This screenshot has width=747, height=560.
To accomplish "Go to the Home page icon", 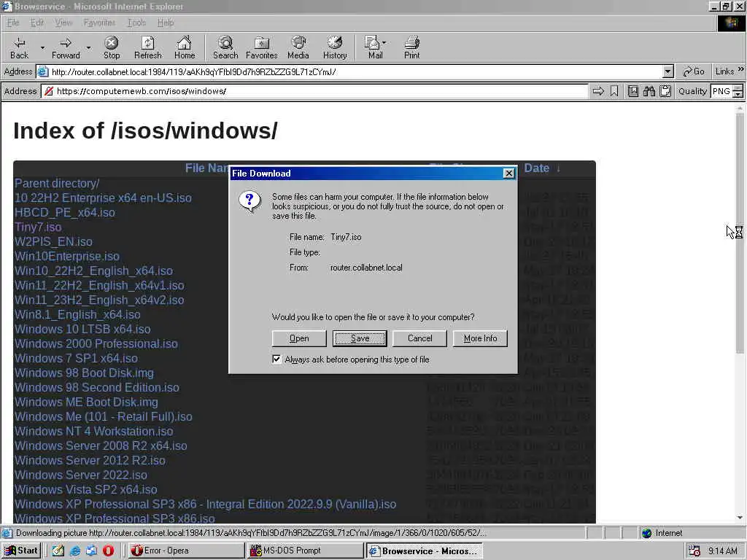I will pos(185,48).
